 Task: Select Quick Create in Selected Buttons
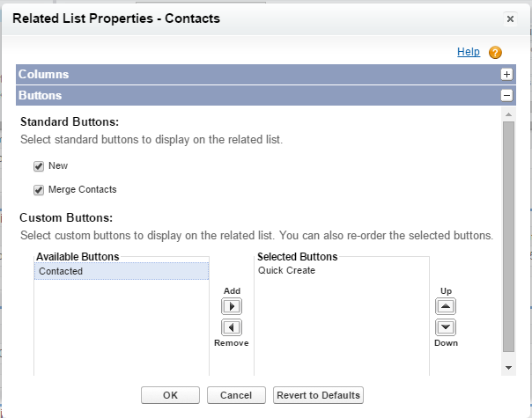[286, 270]
